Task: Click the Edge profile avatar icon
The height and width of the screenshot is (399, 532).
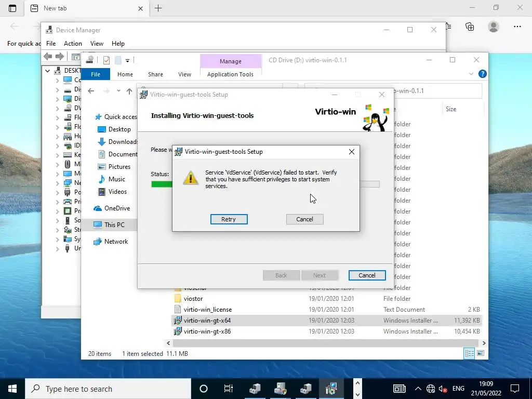Action: tap(494, 26)
